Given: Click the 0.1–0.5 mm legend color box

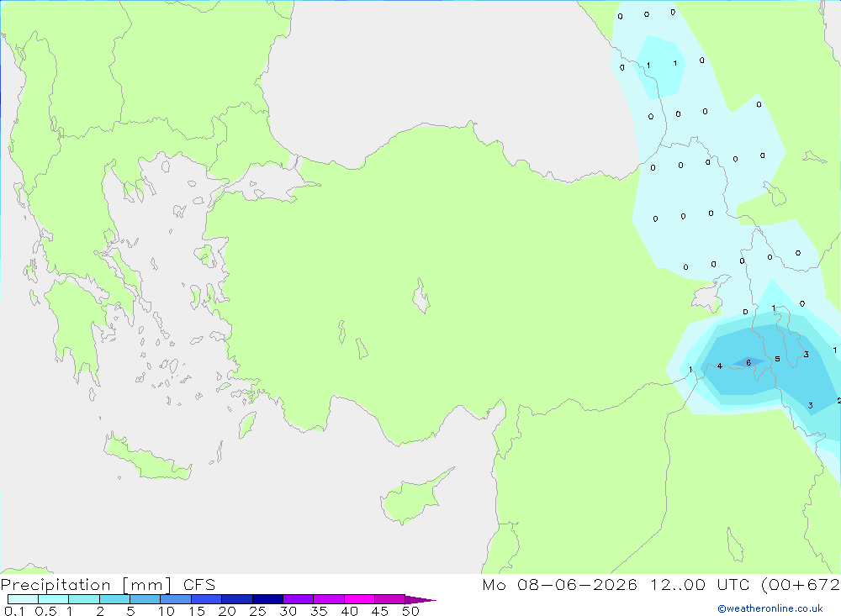Looking at the screenshot, I should (x=23, y=599).
